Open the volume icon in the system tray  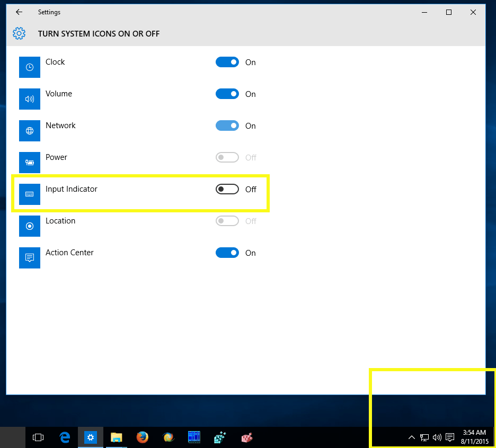[x=437, y=437]
